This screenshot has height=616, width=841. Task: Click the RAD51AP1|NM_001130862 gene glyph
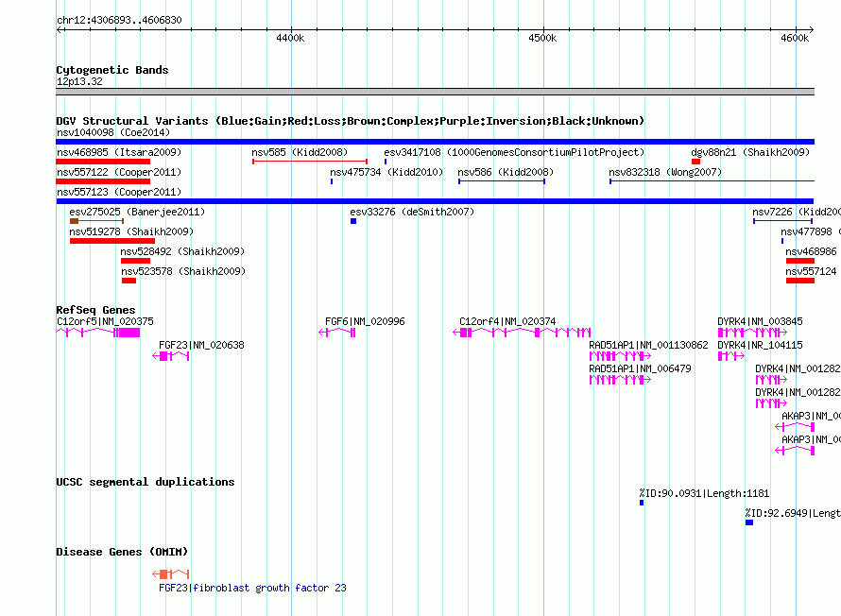click(620, 356)
